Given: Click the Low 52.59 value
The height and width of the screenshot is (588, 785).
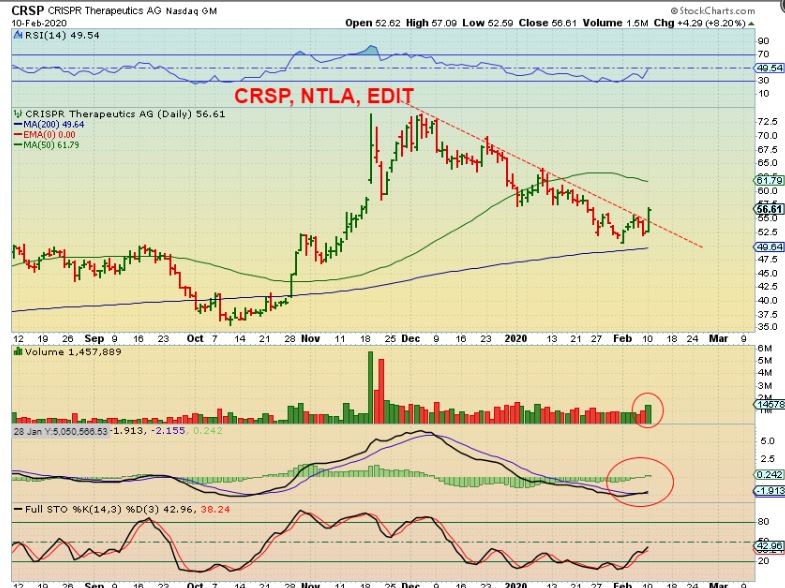Looking at the screenshot, I should (488, 23).
